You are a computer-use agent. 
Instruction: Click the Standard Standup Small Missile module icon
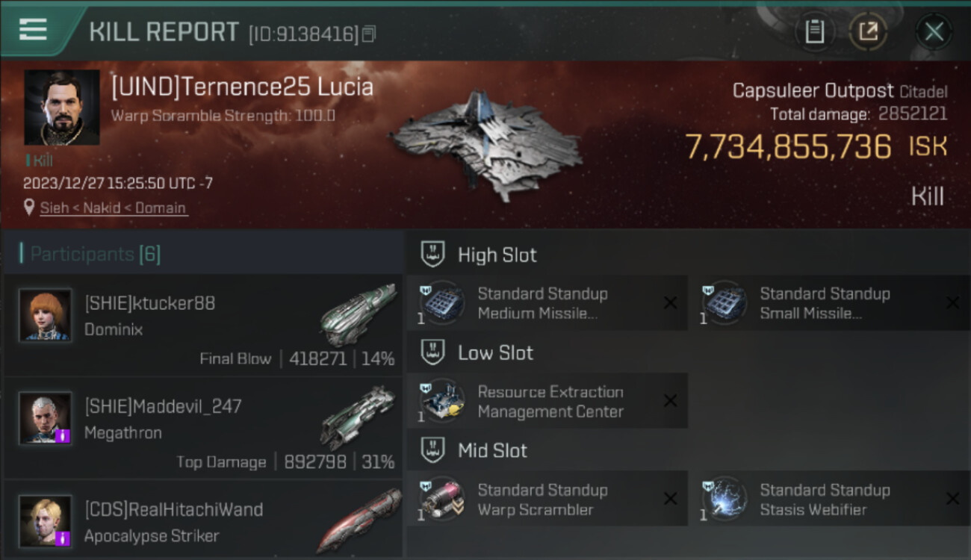point(725,303)
